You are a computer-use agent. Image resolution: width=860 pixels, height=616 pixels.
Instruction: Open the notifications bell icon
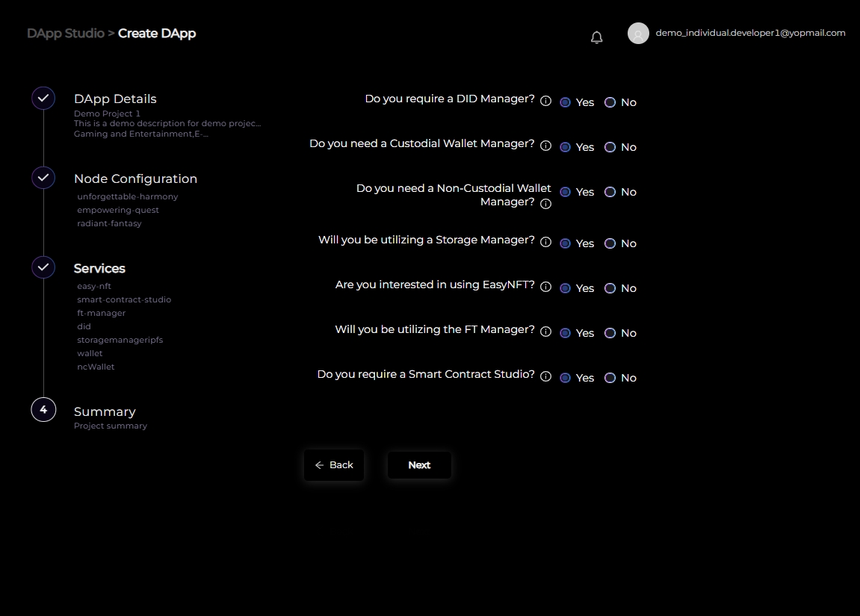[596, 37]
